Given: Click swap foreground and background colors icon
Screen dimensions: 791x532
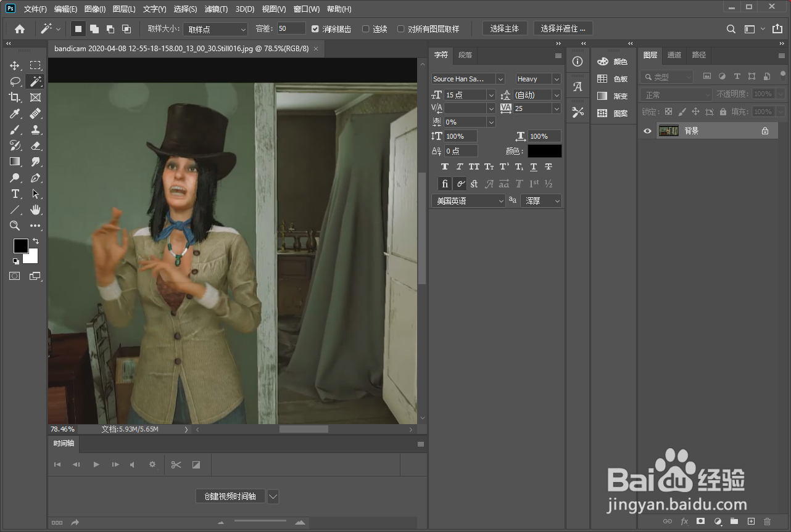Looking at the screenshot, I should click(x=36, y=241).
